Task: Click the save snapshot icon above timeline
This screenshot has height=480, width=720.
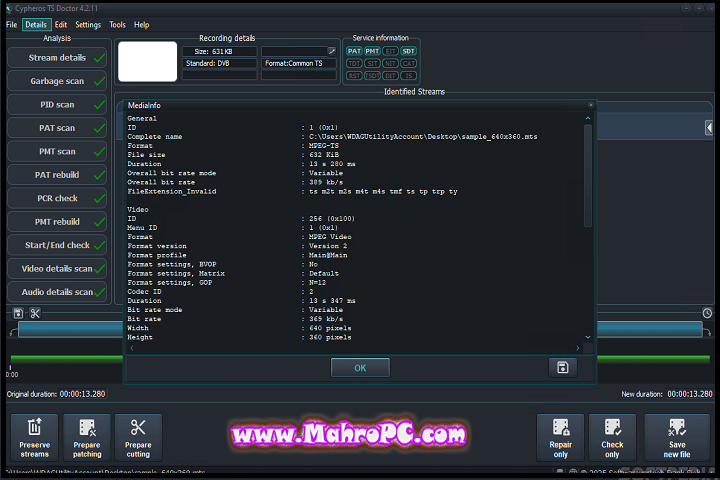Action: point(18,313)
